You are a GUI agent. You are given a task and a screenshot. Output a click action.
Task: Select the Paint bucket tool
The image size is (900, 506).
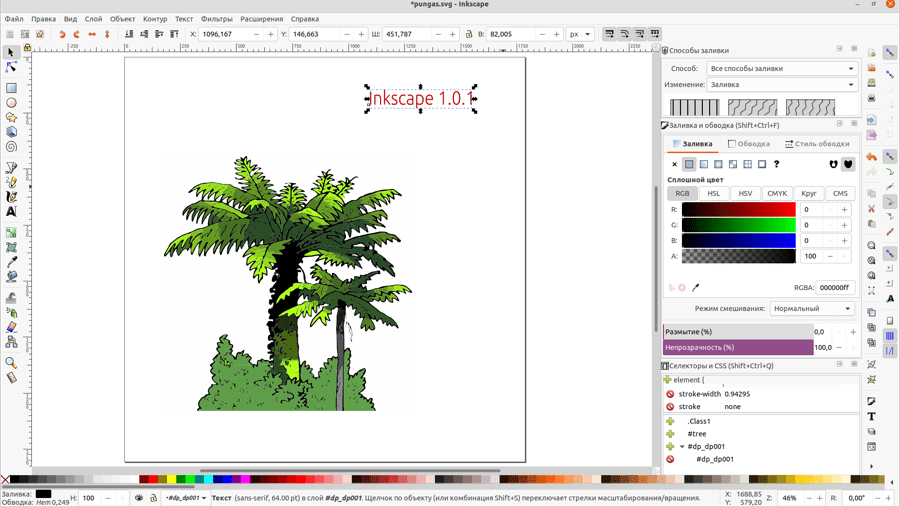tap(11, 277)
